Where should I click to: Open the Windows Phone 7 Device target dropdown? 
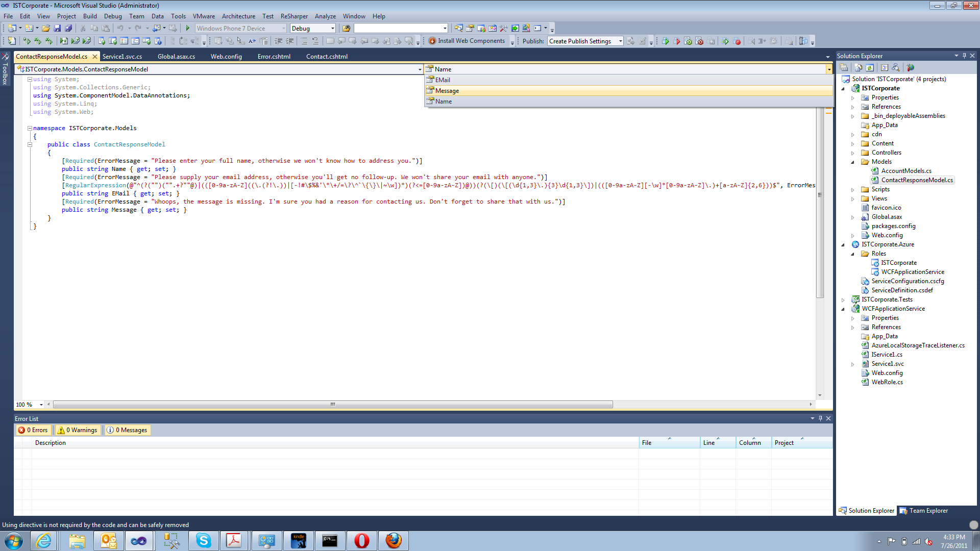284,28
